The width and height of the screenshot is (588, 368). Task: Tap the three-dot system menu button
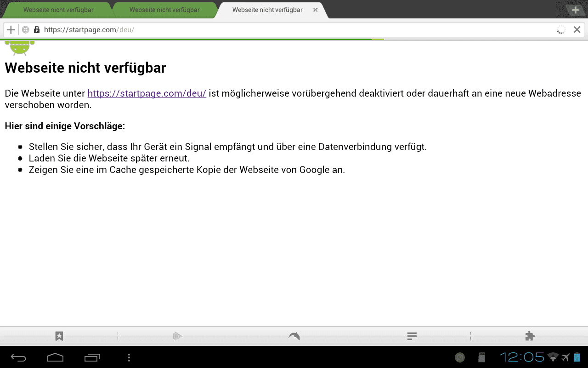click(x=129, y=357)
